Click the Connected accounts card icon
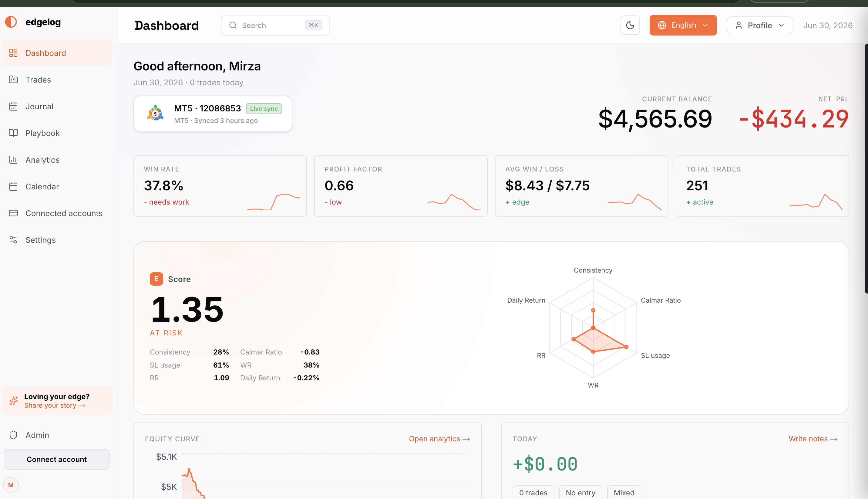The height and width of the screenshot is (499, 868). [13, 213]
